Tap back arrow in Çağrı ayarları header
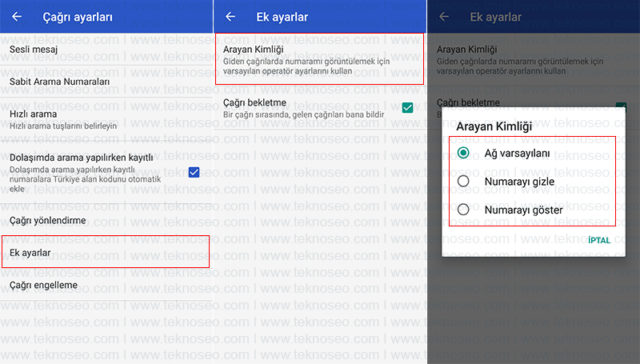Viewport: 640px width, 364px height. pyautogui.click(x=17, y=17)
